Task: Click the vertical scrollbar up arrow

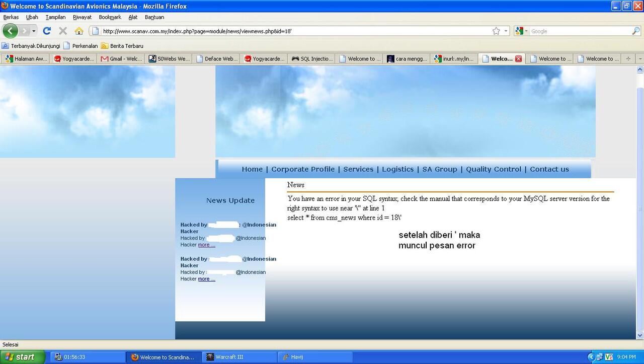Action: click(640, 69)
